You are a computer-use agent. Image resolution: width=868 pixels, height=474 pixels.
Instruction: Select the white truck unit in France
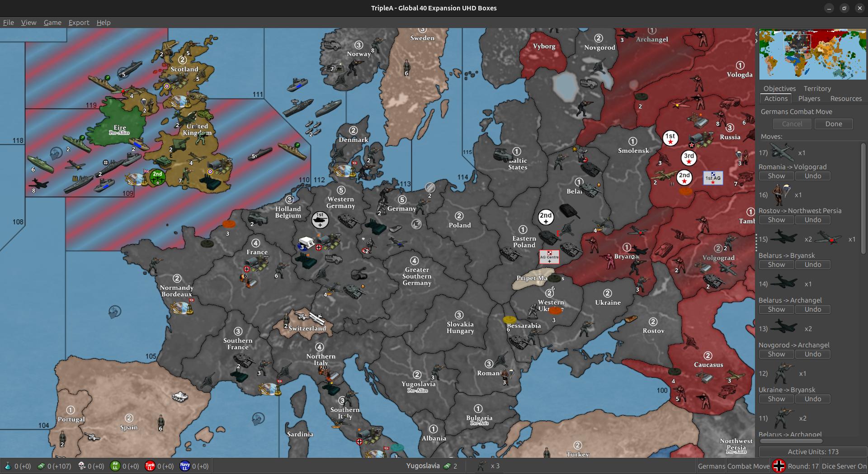(306, 242)
